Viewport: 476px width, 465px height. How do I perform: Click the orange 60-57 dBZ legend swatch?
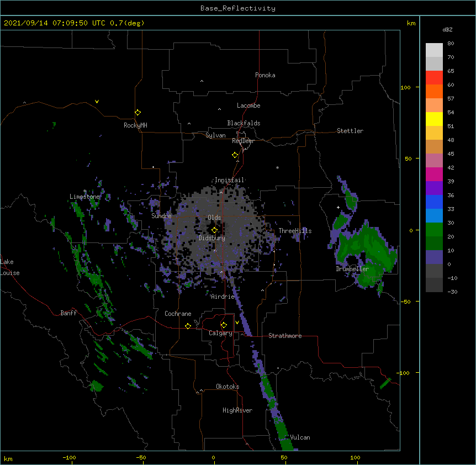pos(434,91)
